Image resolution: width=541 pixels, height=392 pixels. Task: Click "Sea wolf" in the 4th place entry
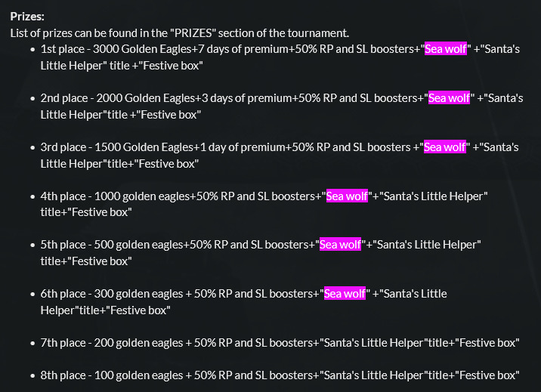coord(347,196)
